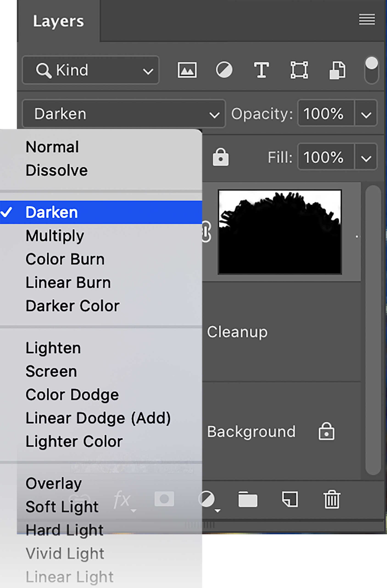This screenshot has width=387, height=588.
Task: Open the Layers panel menu icon
Action: tap(367, 20)
